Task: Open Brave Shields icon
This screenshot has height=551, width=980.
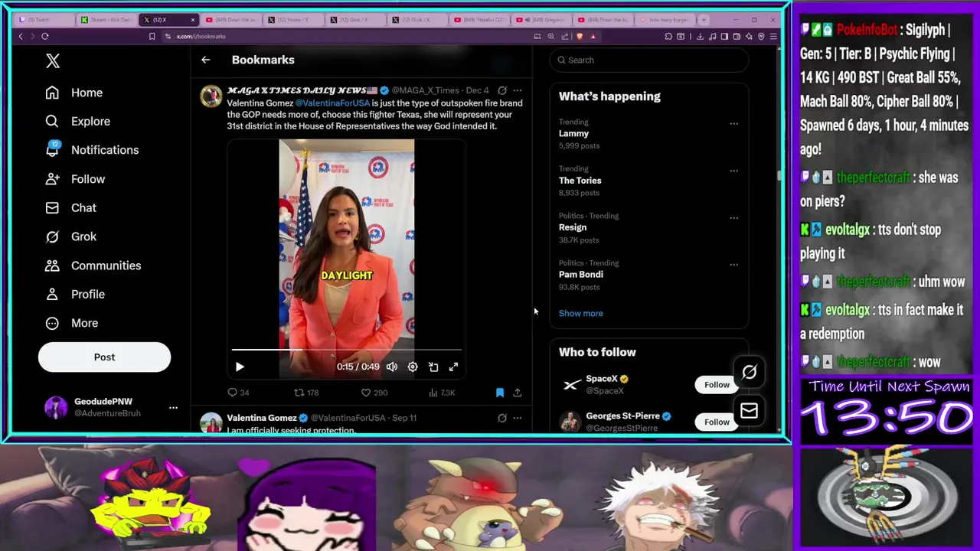Action: coord(580,36)
